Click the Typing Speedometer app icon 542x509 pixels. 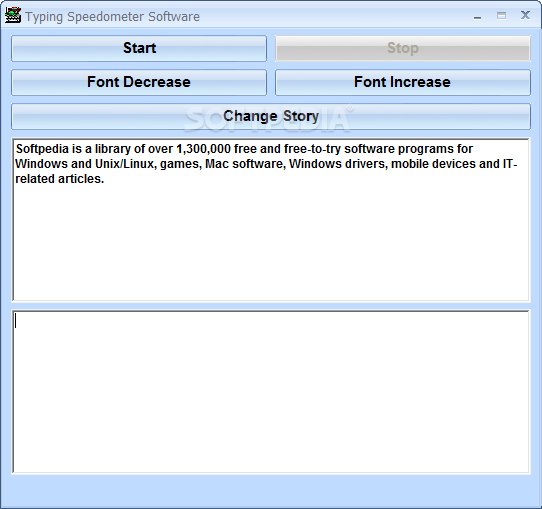(x=13, y=16)
